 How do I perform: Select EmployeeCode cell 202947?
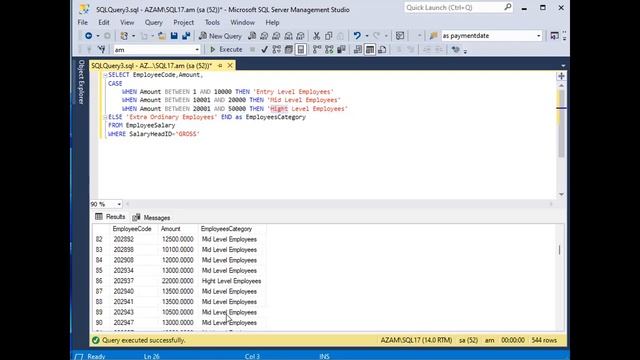124,322
